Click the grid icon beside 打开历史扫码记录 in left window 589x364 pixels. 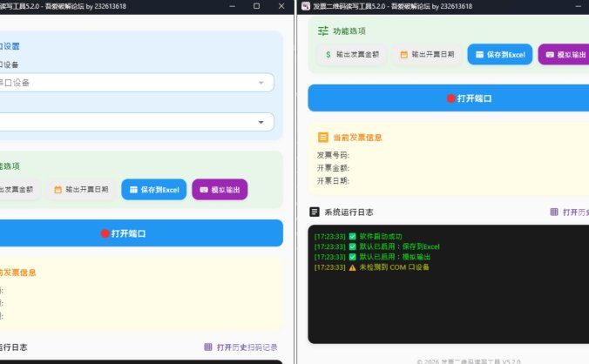208,347
